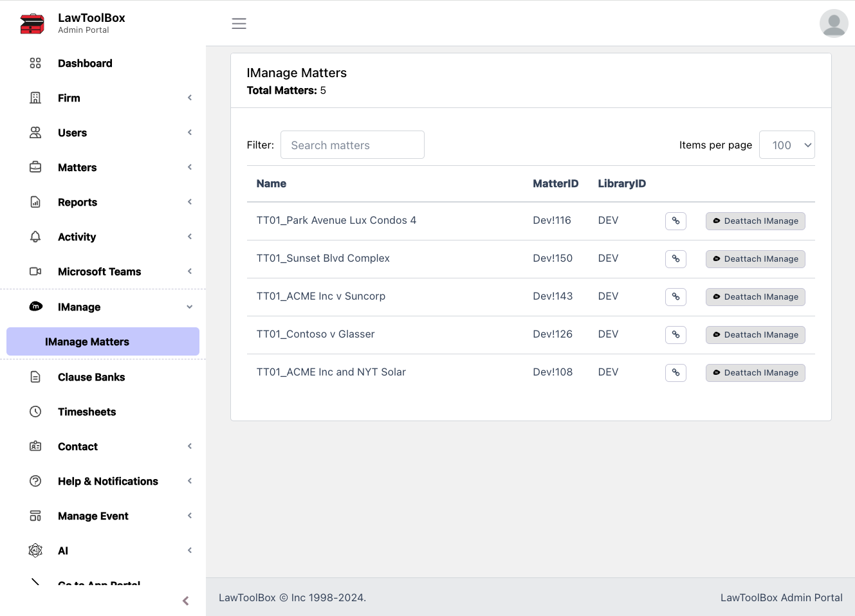
Task: Click link icon for Sunset Blvd Complex
Action: [x=676, y=258]
